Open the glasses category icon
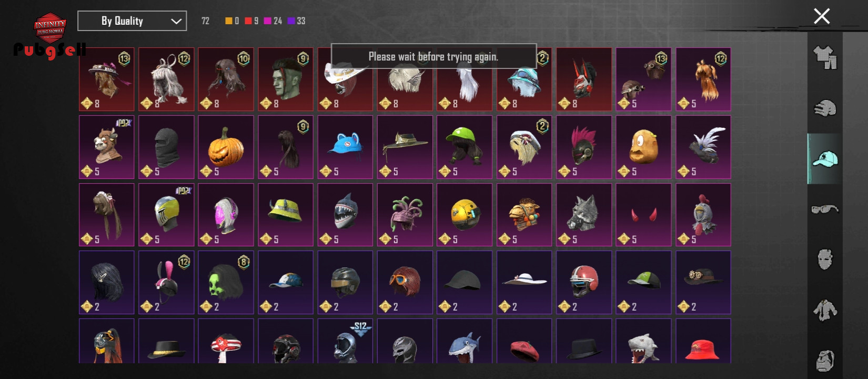Image resolution: width=868 pixels, height=379 pixels. pyautogui.click(x=825, y=209)
